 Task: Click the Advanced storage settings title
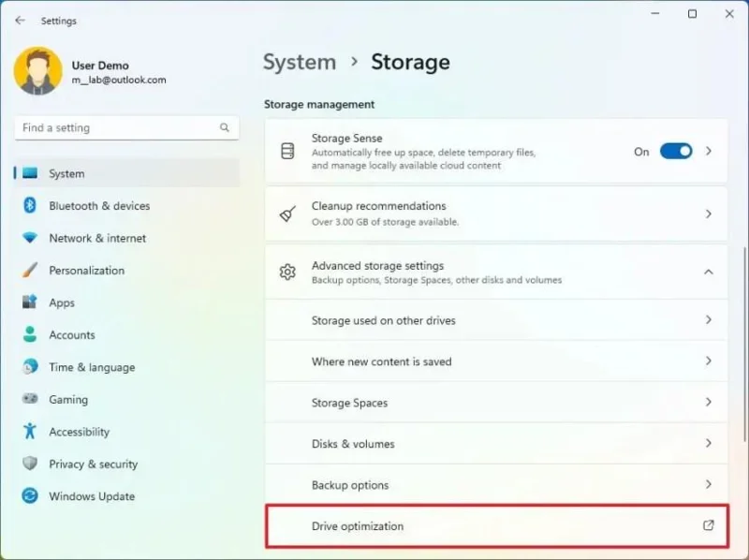click(x=377, y=265)
